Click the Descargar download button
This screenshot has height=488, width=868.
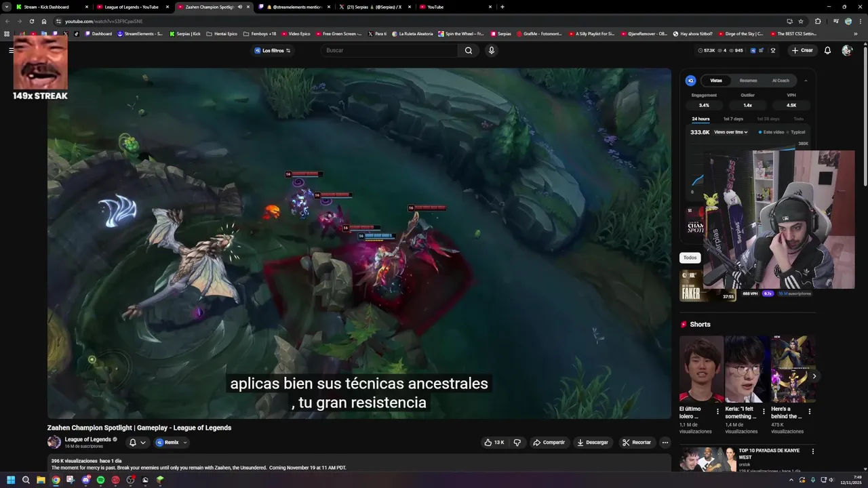pos(593,443)
